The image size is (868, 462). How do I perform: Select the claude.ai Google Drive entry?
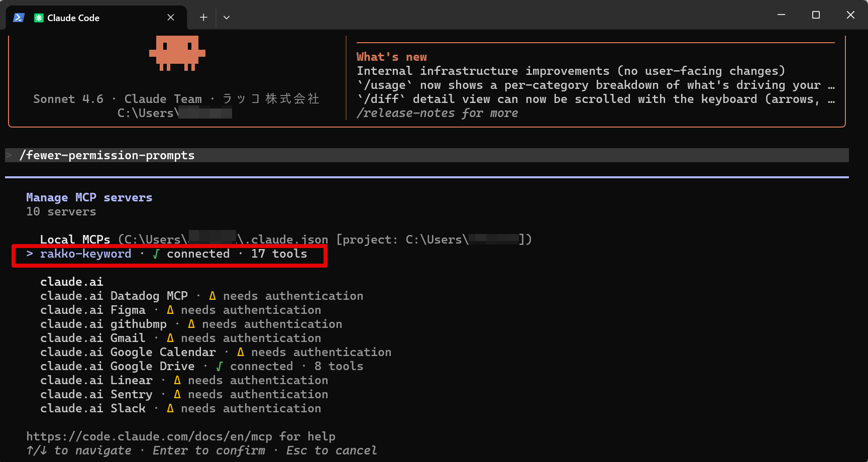(x=201, y=366)
